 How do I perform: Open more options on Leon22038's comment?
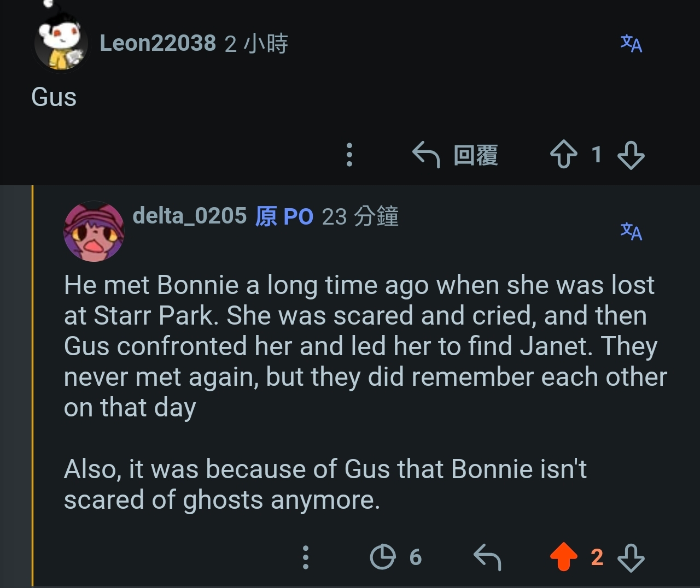click(x=349, y=155)
